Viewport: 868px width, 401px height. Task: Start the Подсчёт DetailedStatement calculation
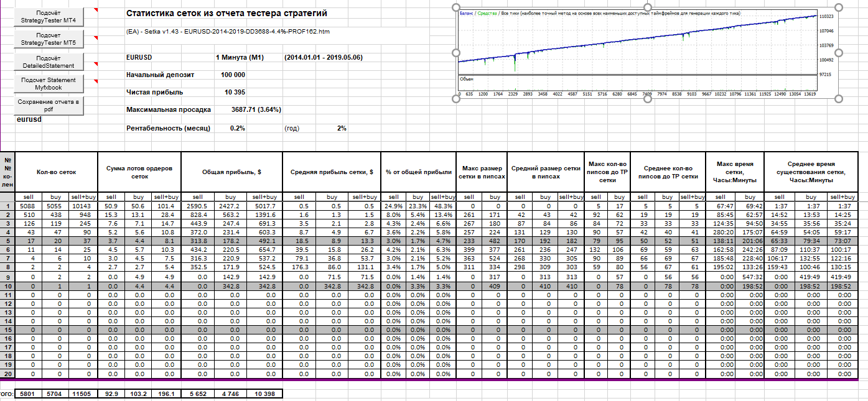(x=49, y=62)
